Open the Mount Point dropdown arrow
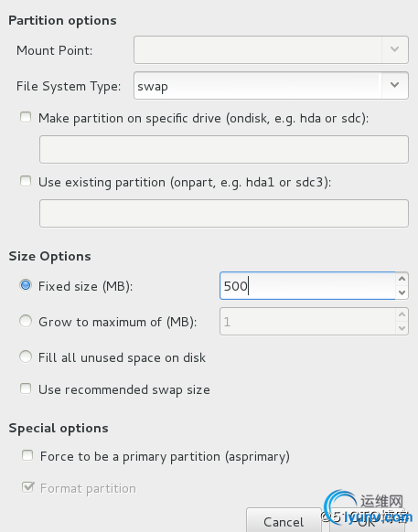The height and width of the screenshot is (532, 418). [x=394, y=49]
